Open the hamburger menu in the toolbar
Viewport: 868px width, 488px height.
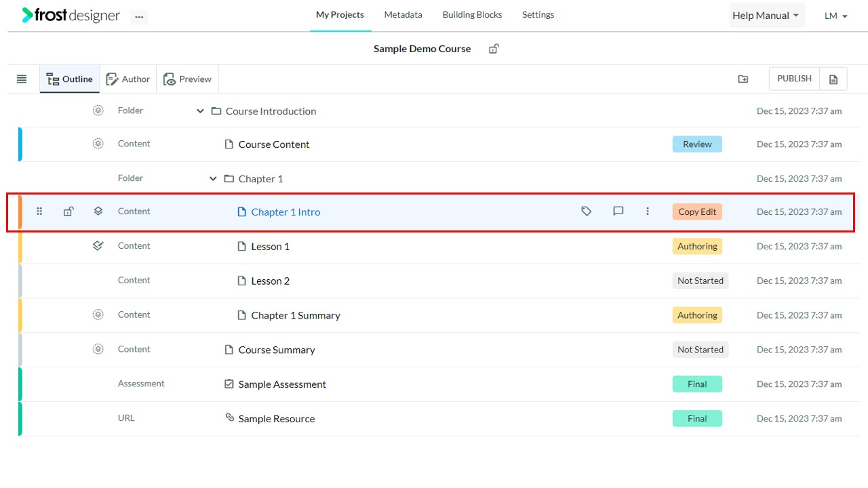(22, 79)
